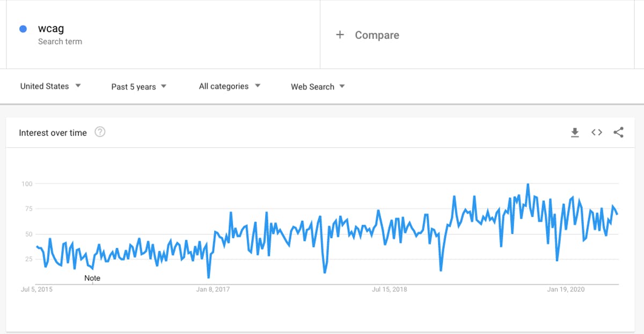The height and width of the screenshot is (334, 644).
Task: Click the Jul 5, 2015 axis label
Action: click(36, 290)
